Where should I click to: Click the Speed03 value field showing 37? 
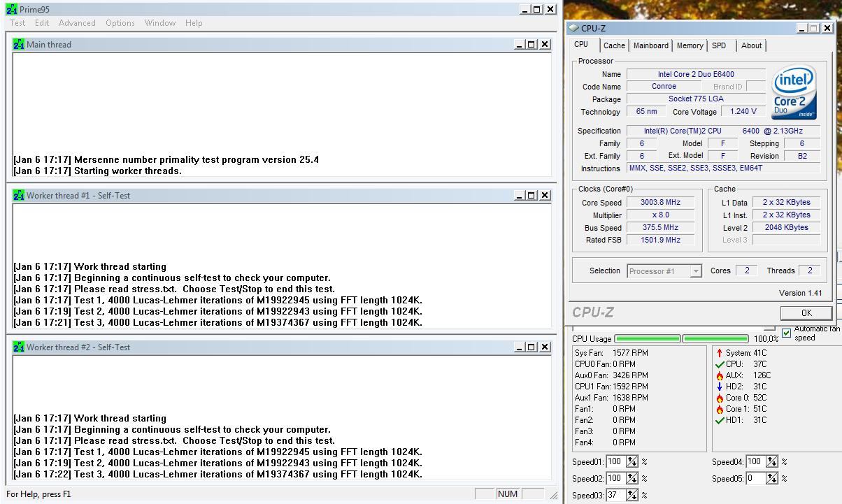[615, 495]
